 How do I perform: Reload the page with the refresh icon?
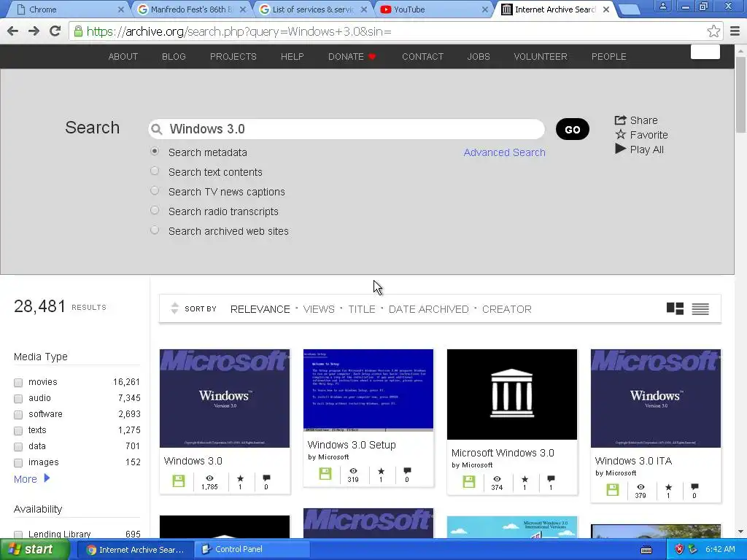coord(55,31)
